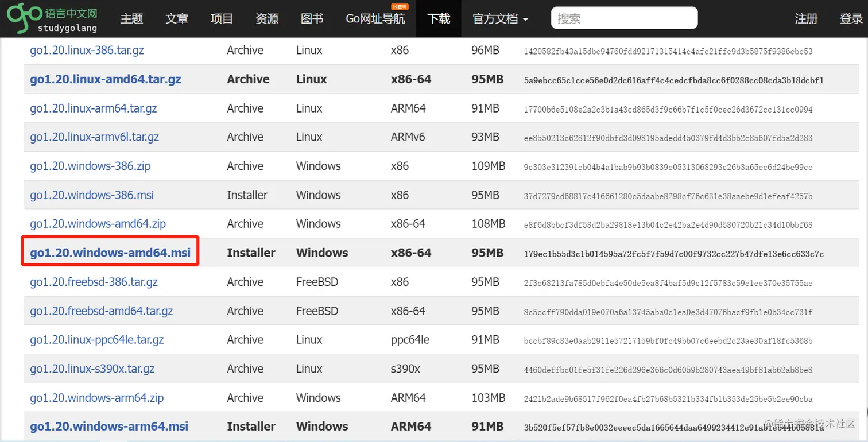Select checksum starting with 2f3c68213fa7
Image resolution: width=868 pixels, height=442 pixels.
[668, 283]
